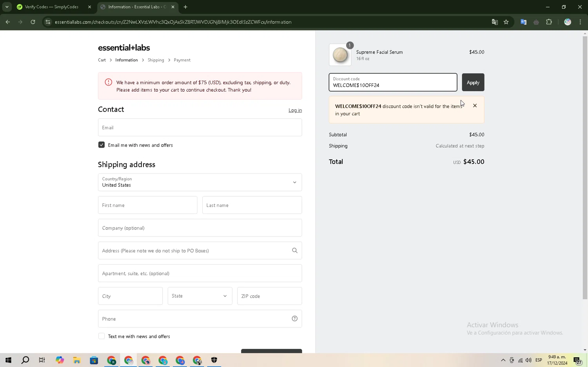Open the volume control in system tray
This screenshot has width=588, height=367.
(x=528, y=360)
